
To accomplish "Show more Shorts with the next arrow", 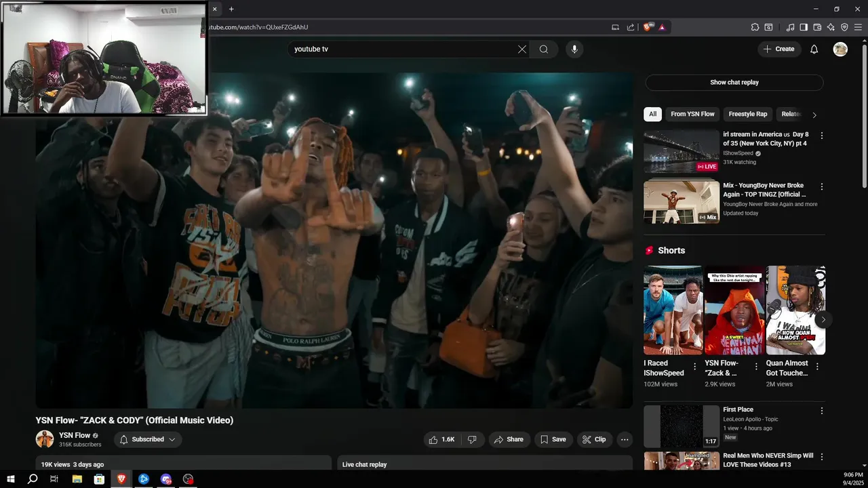I will pyautogui.click(x=823, y=319).
